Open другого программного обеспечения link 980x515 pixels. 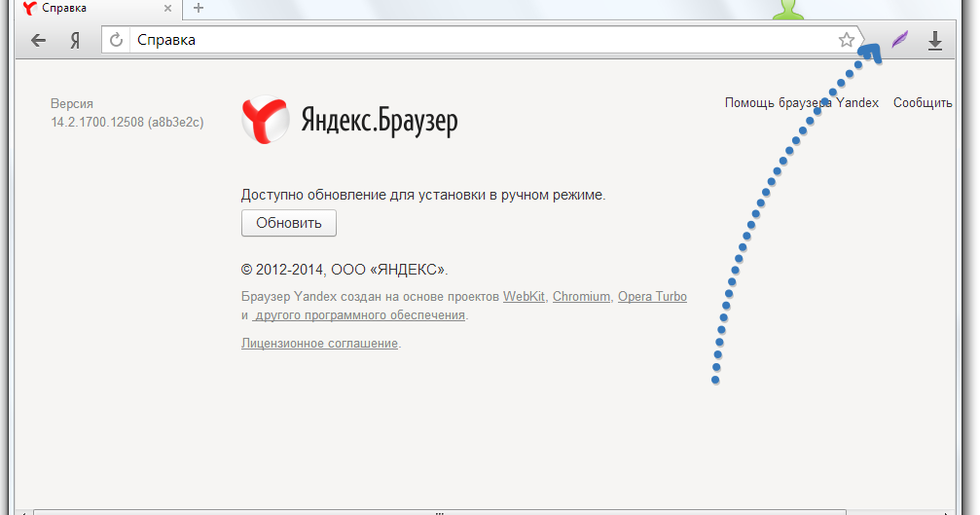click(x=359, y=315)
